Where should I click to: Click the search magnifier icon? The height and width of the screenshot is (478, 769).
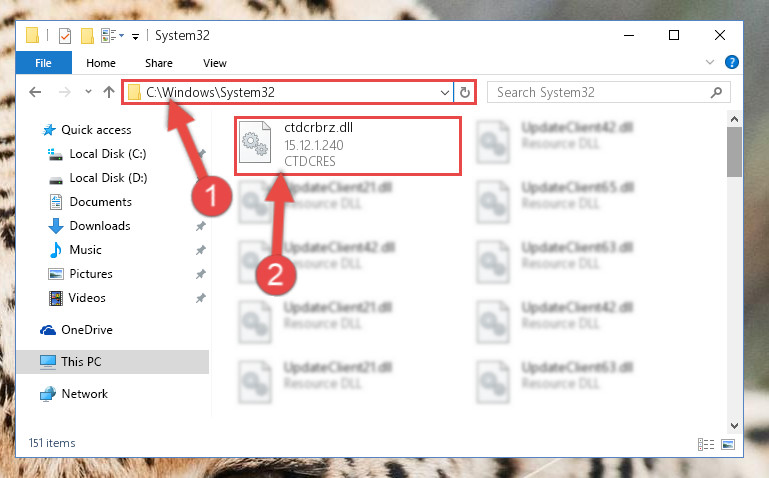click(x=716, y=92)
